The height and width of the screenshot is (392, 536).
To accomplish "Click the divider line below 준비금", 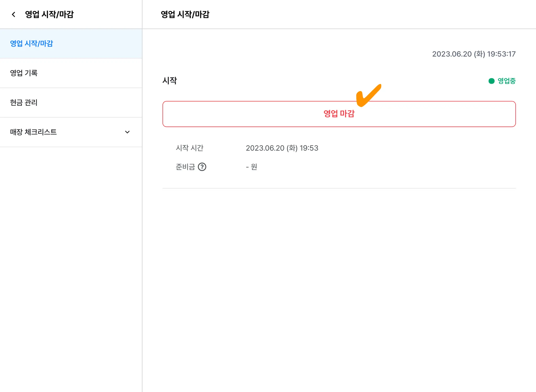I will [339, 188].
